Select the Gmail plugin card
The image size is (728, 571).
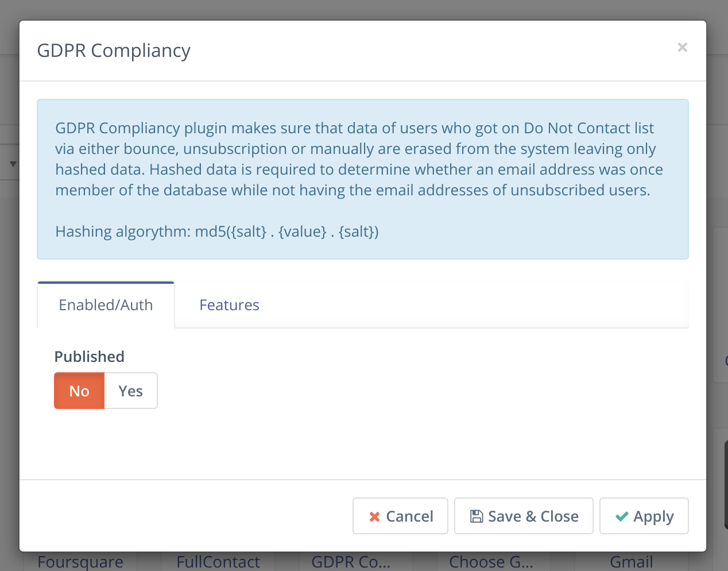(x=632, y=561)
